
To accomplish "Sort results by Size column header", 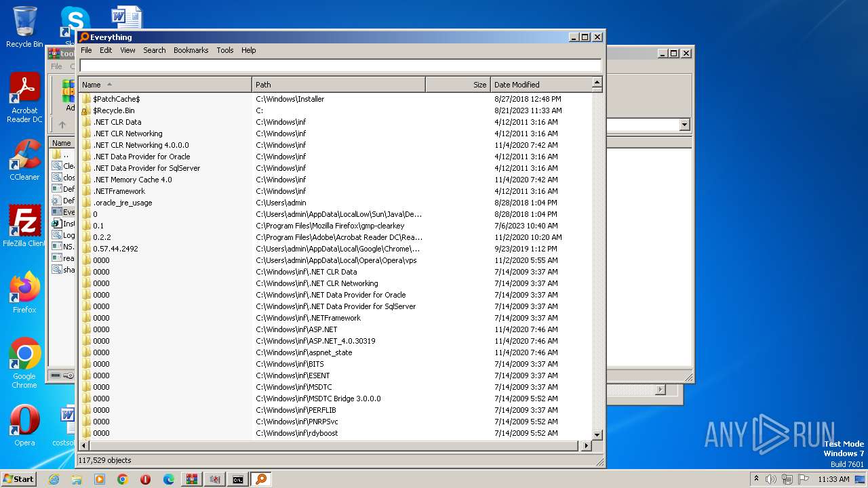I will click(458, 85).
